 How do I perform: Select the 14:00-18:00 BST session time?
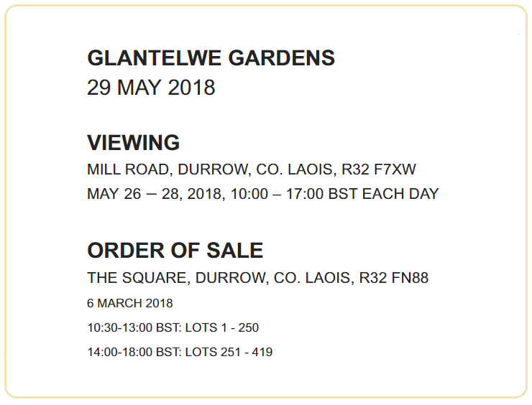[134, 353]
